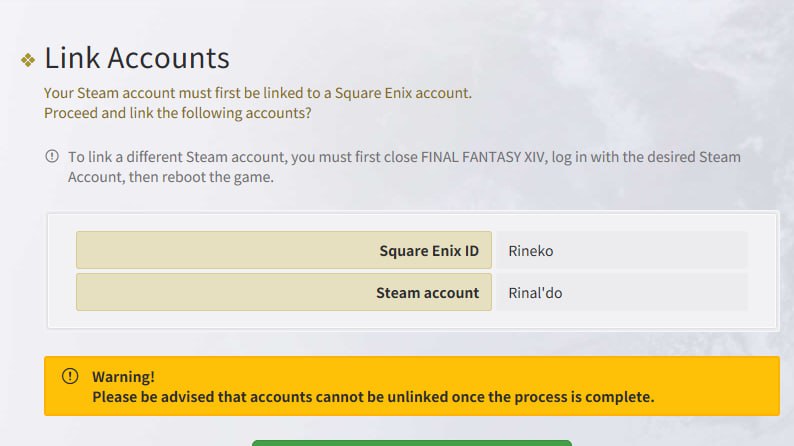Click 'Proceed and link the following accounts?' text
Image resolution: width=794 pixels, height=446 pixels.
pos(177,113)
